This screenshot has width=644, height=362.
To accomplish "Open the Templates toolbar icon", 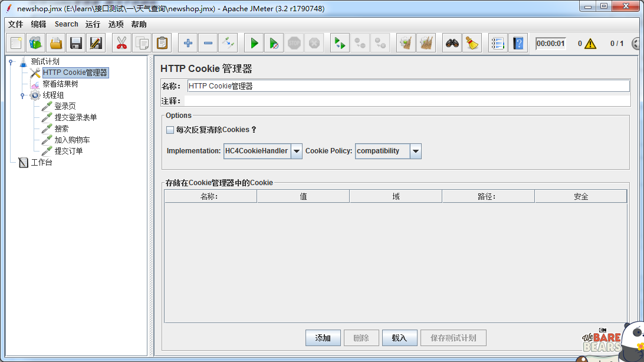I will point(36,43).
